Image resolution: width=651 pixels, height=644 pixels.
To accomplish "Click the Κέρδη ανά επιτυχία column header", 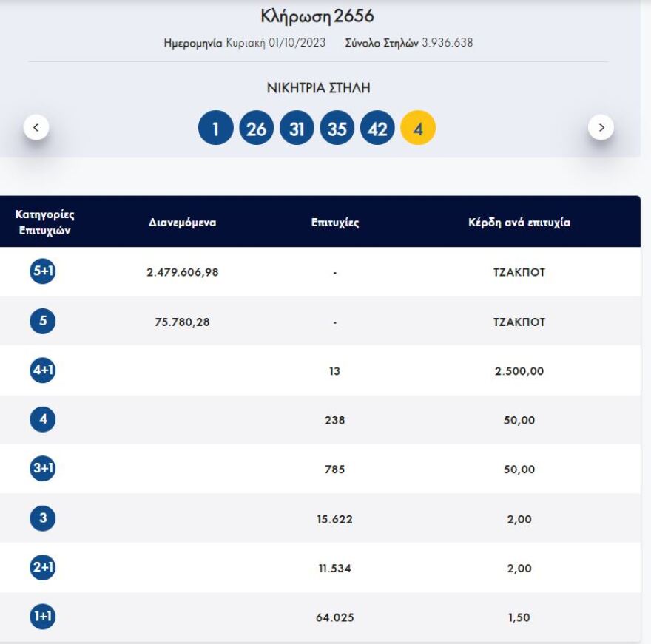I will [519, 222].
